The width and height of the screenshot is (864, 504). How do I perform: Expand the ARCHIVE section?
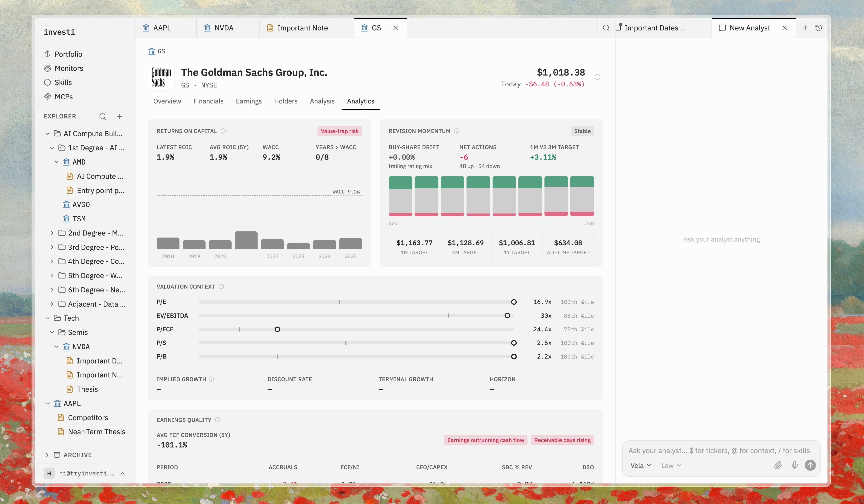47,455
